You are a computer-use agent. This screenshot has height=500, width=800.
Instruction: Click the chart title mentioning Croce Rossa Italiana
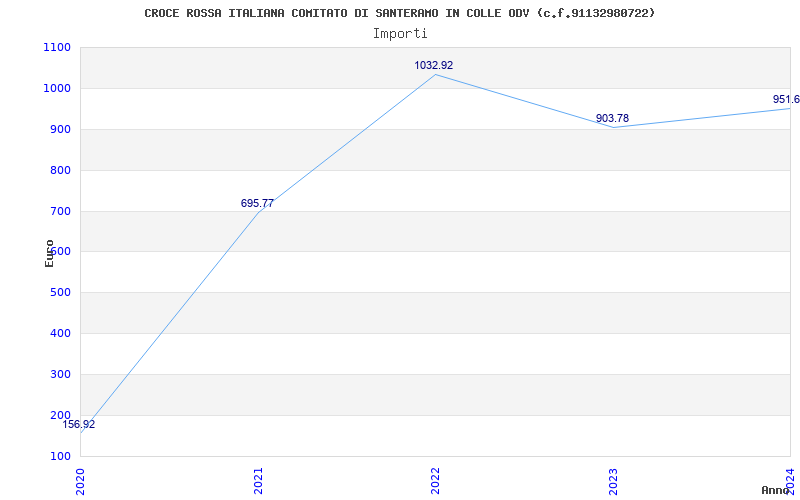coord(399,14)
